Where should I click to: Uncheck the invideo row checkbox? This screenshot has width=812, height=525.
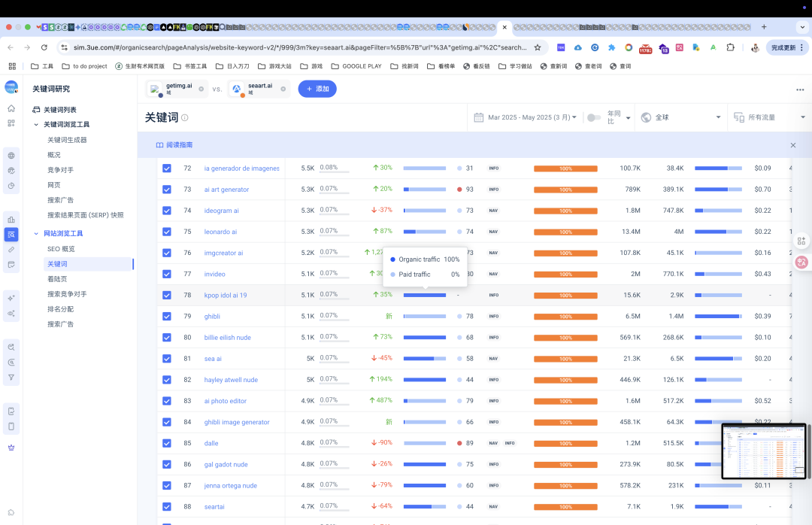167,275
